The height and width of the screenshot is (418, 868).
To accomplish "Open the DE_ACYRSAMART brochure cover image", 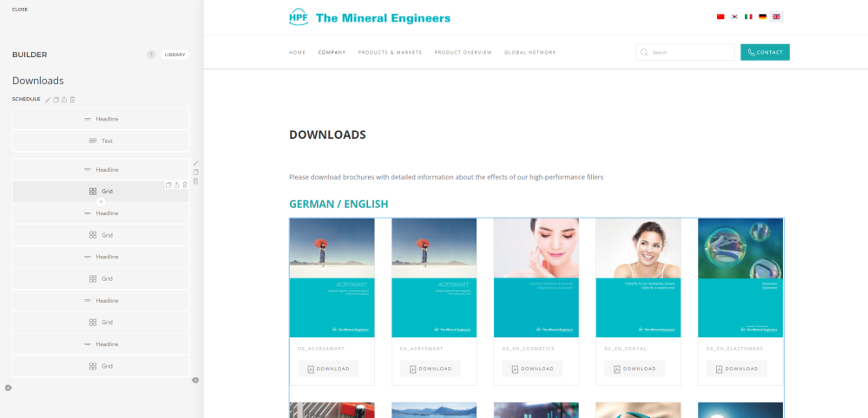I will click(332, 278).
